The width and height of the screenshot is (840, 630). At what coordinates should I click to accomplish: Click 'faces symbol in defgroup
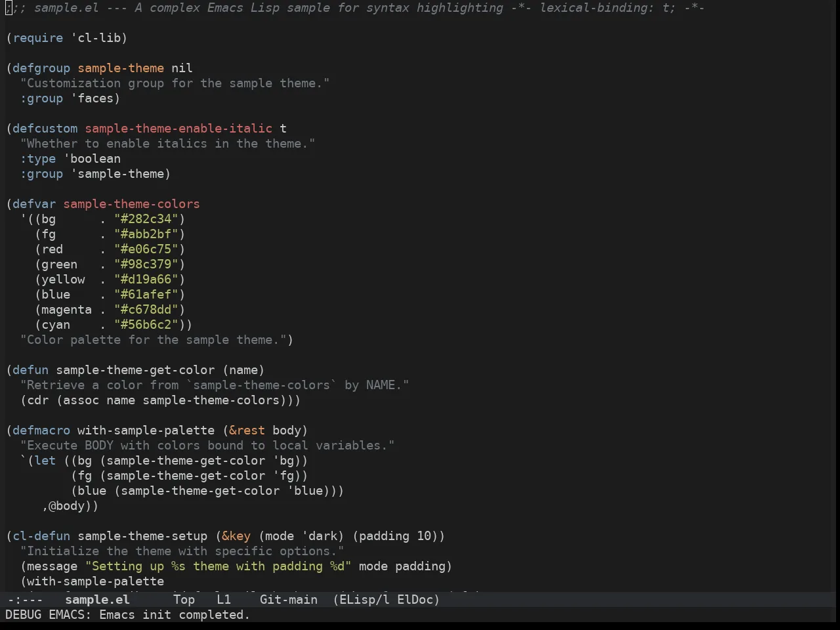pyautogui.click(x=92, y=98)
